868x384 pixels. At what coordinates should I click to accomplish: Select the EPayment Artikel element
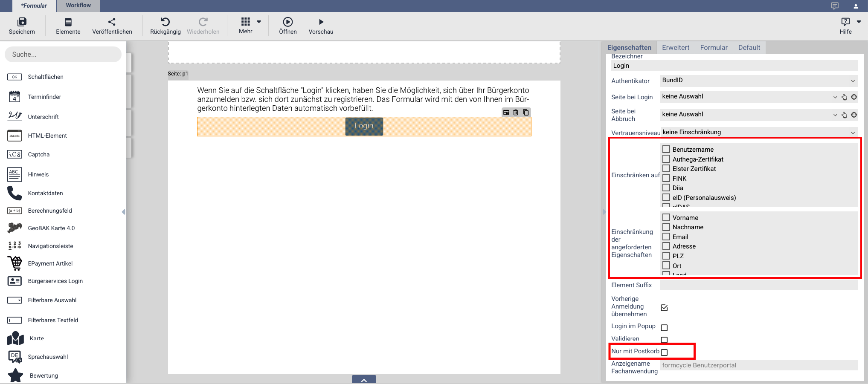click(x=50, y=263)
